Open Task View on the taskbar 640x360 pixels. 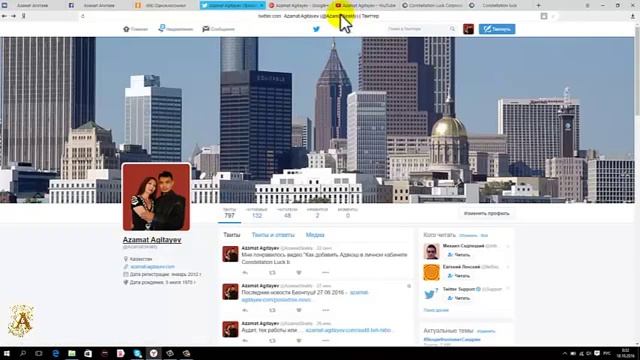39,353
